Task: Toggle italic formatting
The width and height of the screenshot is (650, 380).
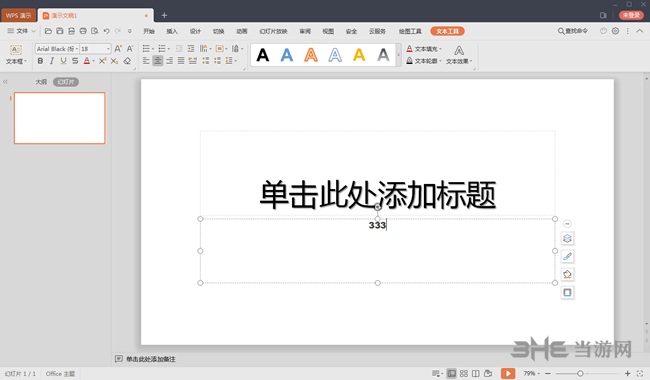Action: [52, 61]
